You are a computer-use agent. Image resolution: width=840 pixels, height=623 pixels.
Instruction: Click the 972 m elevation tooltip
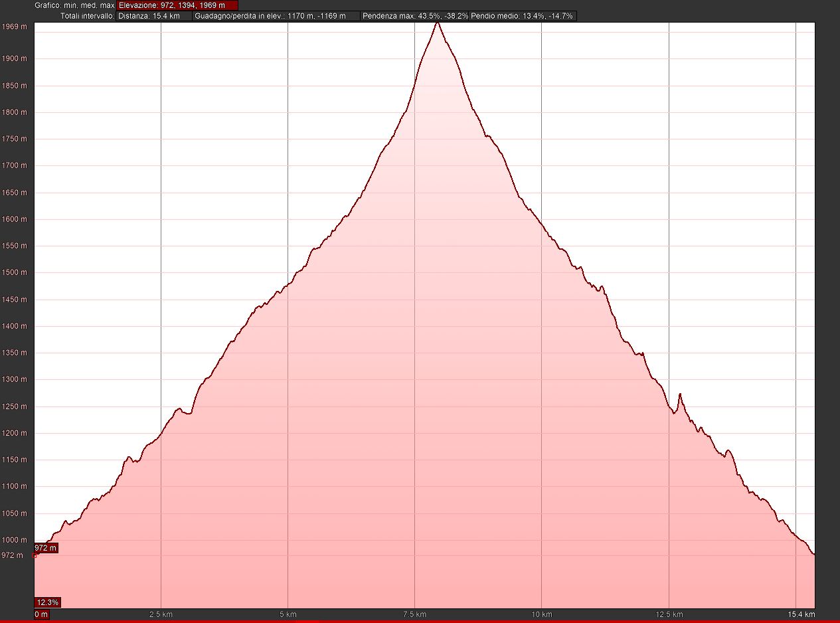46,548
